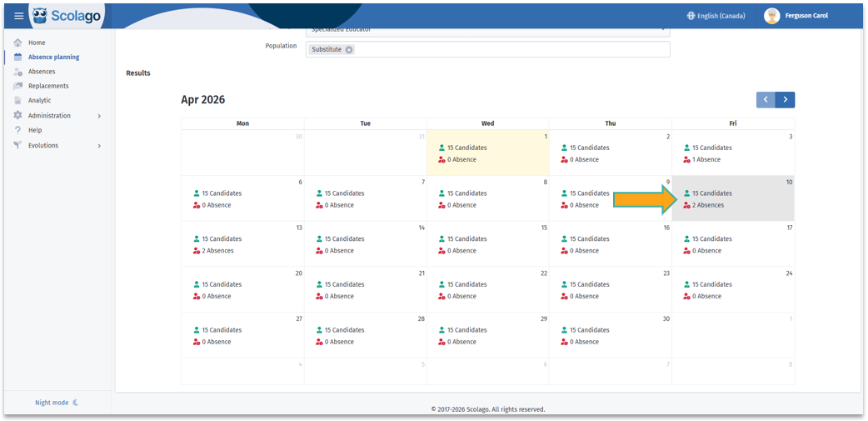Click '15 Candidates' on April 14

click(344, 238)
